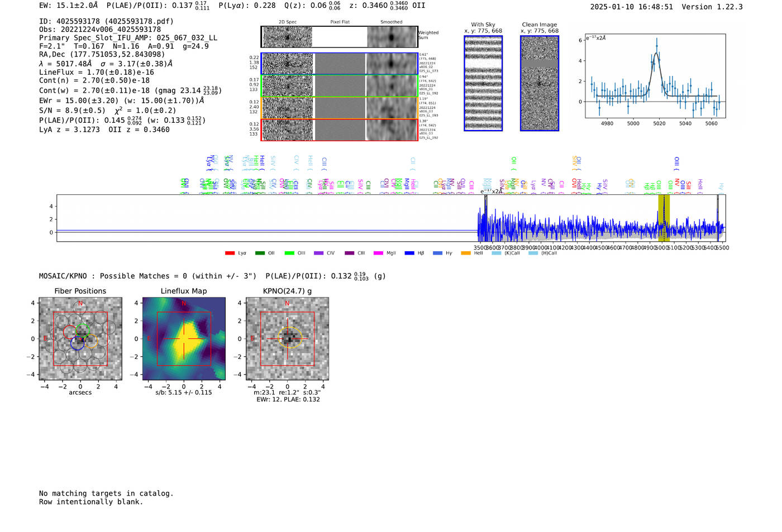Screen dimensions: 782x532
Task: Open the Clean Image cutout
Action: 540,83
